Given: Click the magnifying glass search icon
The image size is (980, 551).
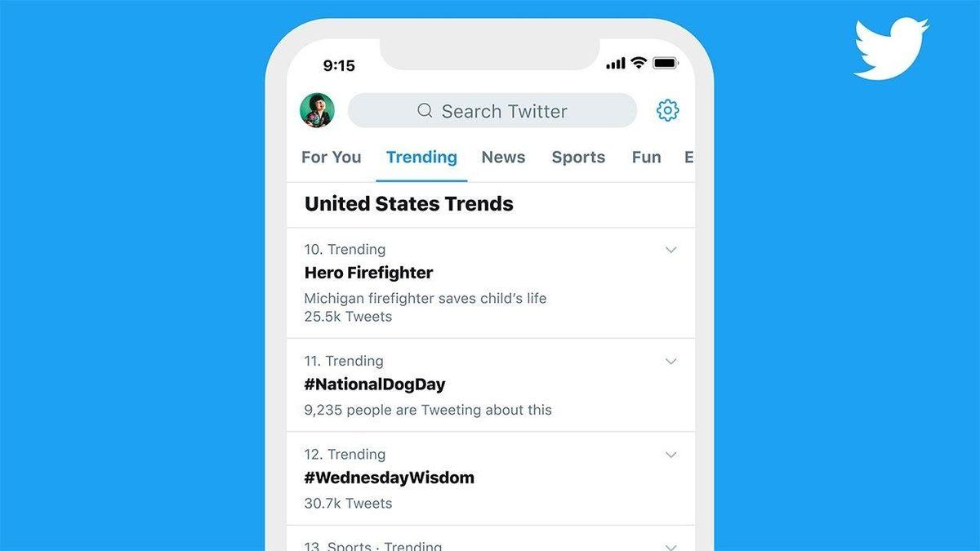Looking at the screenshot, I should [425, 110].
